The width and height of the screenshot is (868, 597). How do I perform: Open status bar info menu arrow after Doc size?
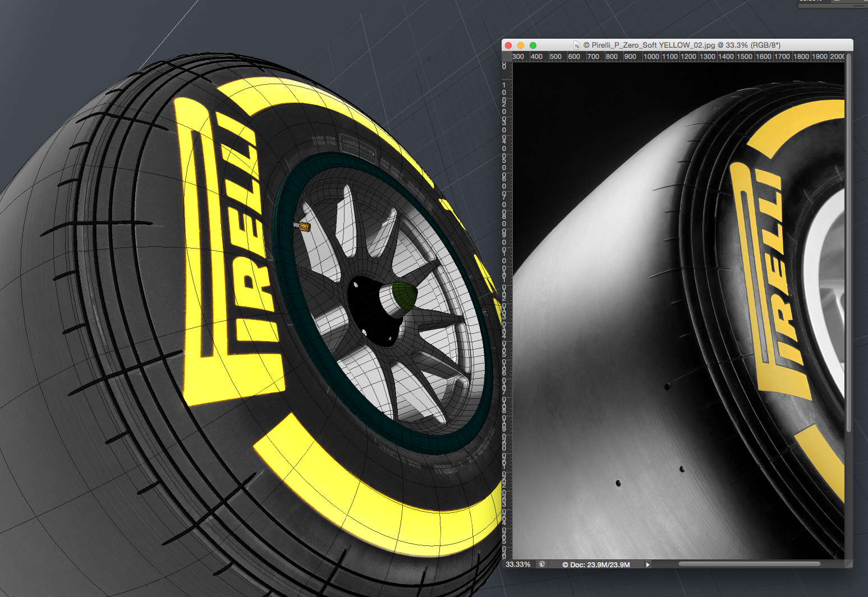click(x=647, y=564)
